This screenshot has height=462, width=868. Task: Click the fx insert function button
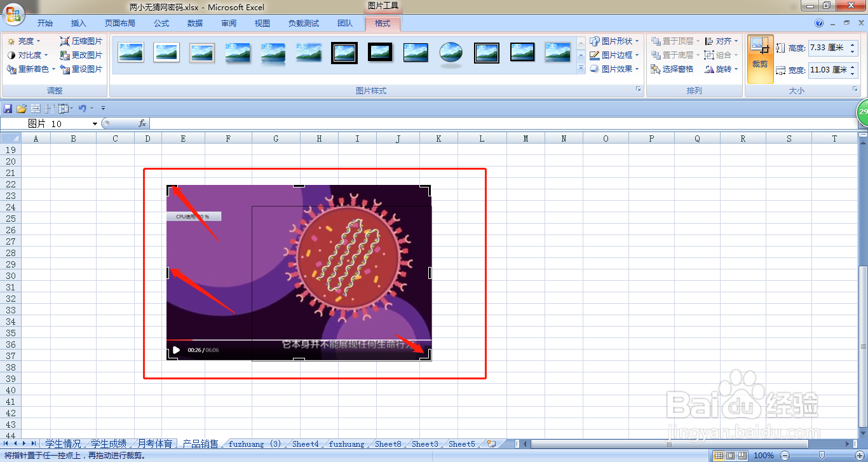click(x=142, y=123)
